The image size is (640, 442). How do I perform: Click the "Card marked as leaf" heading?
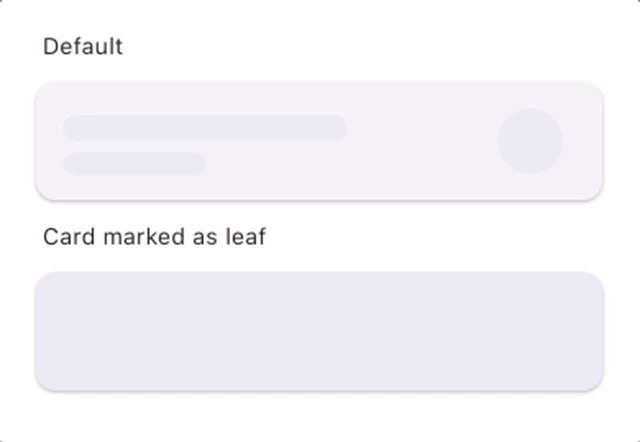click(154, 237)
